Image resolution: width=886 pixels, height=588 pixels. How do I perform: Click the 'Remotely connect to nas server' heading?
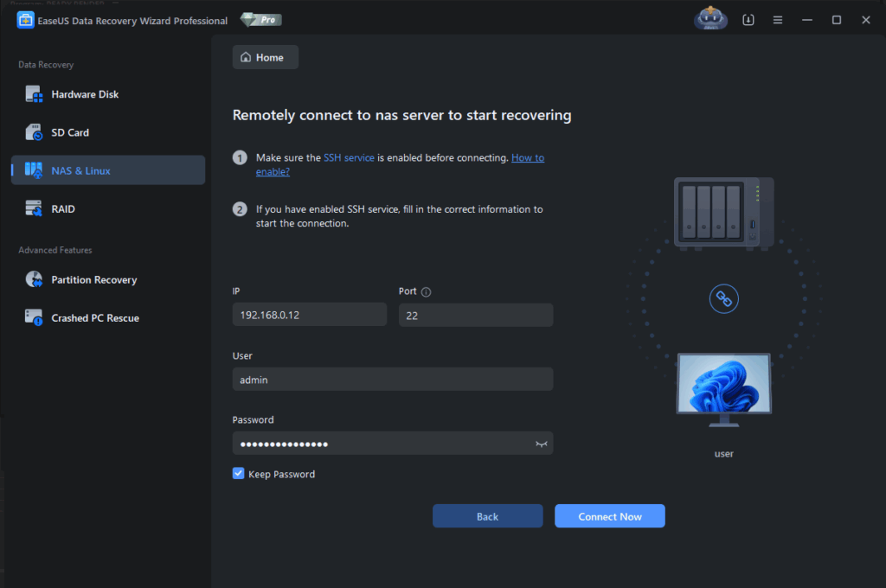point(401,115)
